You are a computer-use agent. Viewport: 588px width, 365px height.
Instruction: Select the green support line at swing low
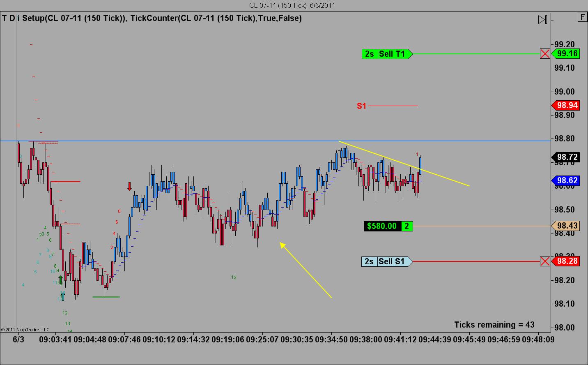106,297
